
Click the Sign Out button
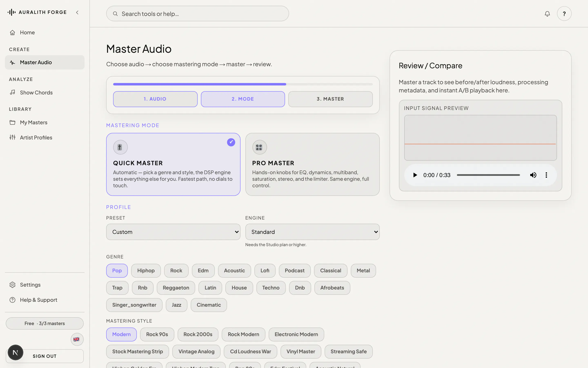tap(45, 356)
